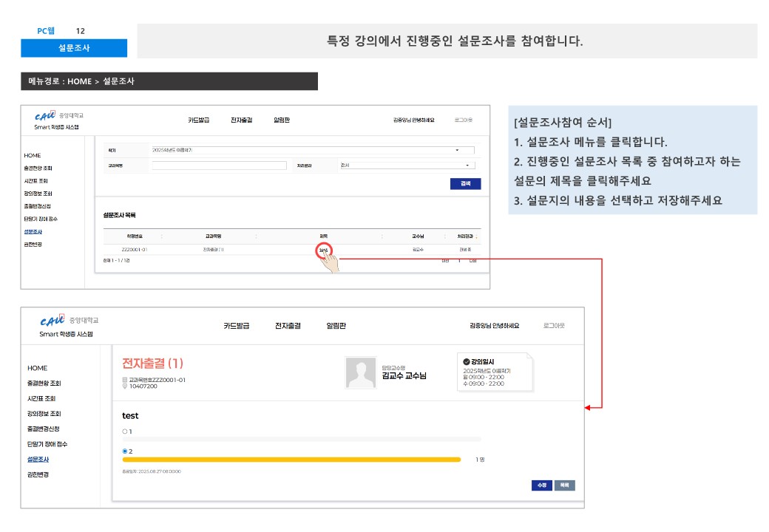Image resolution: width=769 pixels, height=532 pixels.
Task: Click ZZZ0001-01 cell in survey list row
Action: point(135,249)
